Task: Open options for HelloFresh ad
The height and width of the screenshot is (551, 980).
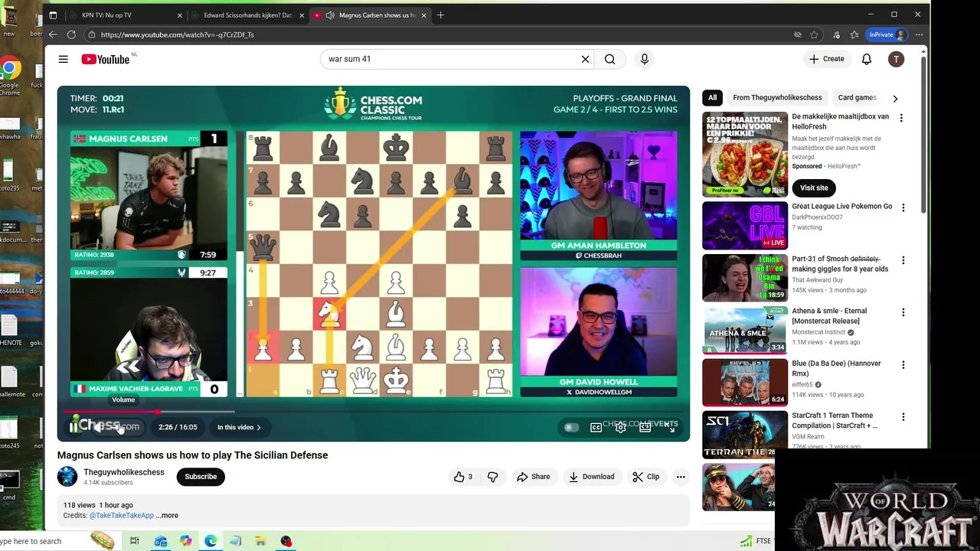Action: click(x=901, y=118)
